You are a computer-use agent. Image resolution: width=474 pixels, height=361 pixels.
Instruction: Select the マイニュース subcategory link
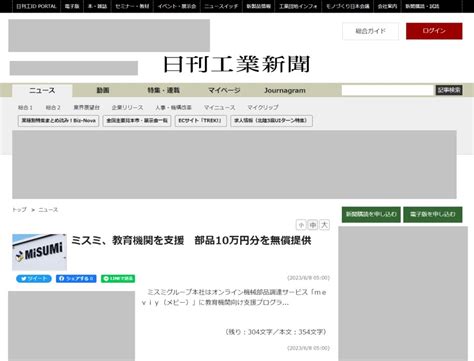(220, 108)
